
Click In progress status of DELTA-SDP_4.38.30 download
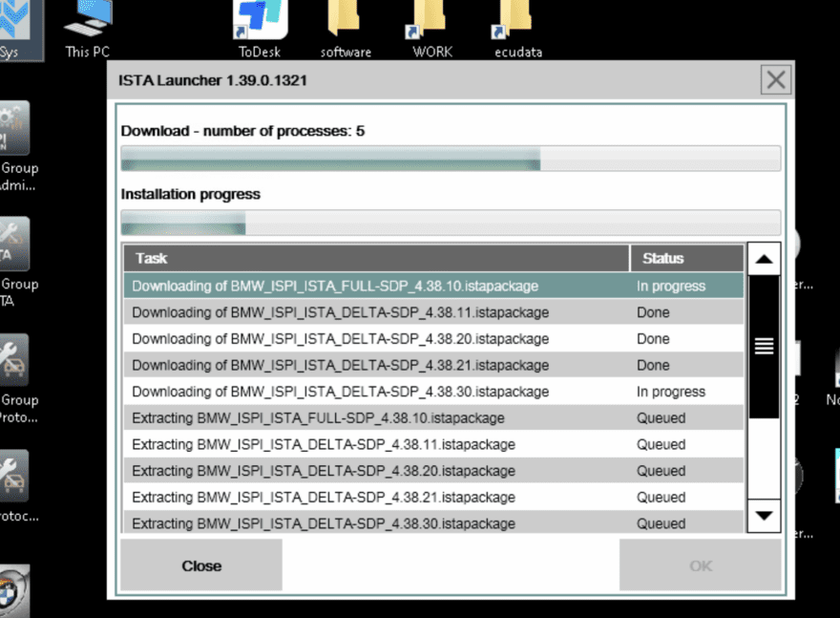(x=671, y=392)
